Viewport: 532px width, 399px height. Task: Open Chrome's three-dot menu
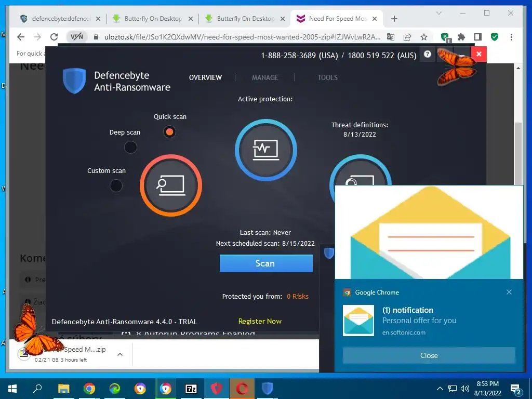[511, 37]
